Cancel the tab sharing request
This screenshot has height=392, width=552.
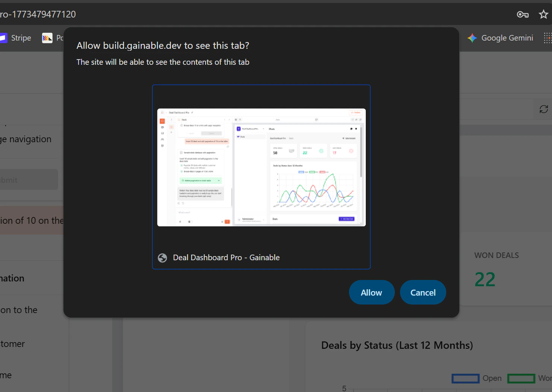[423, 292]
